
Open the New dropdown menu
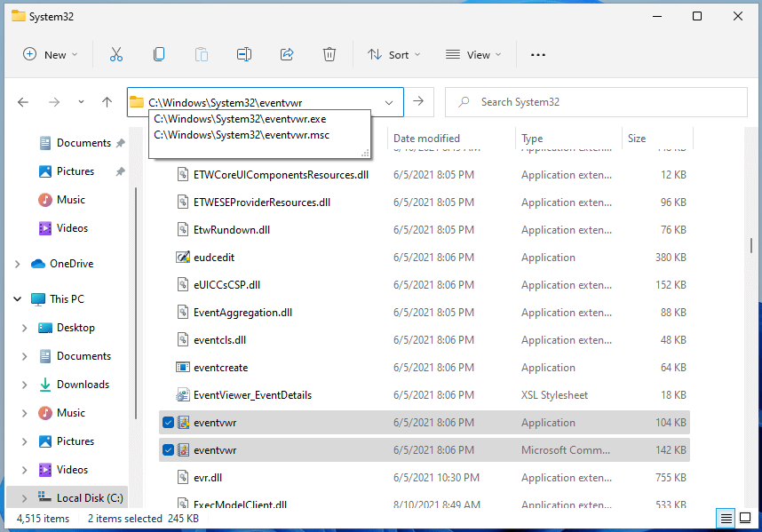(x=51, y=55)
